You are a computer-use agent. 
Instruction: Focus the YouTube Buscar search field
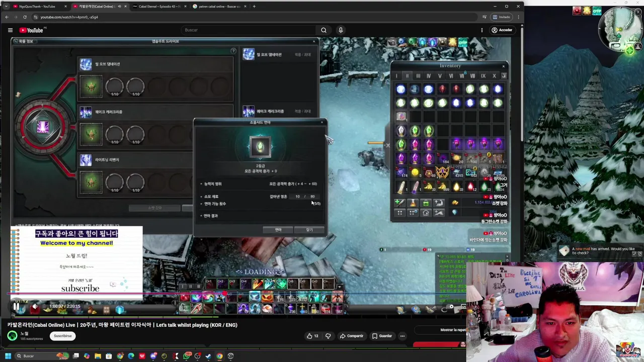coord(248,30)
